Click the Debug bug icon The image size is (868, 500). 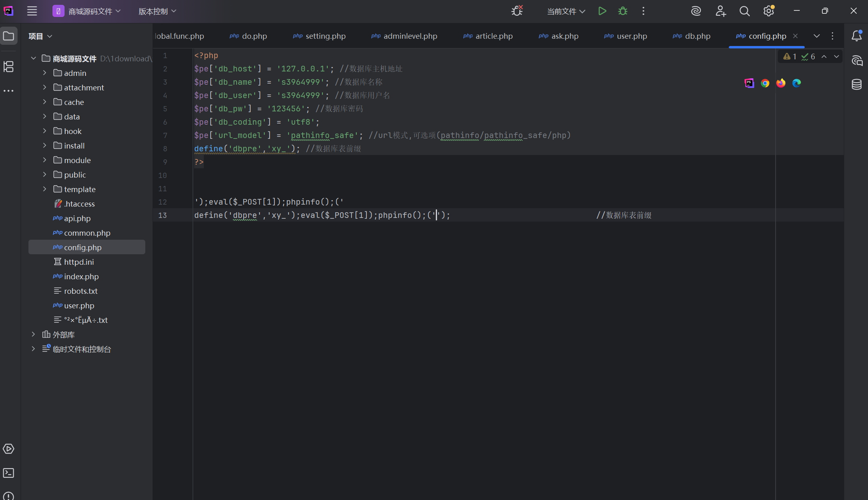tap(623, 11)
